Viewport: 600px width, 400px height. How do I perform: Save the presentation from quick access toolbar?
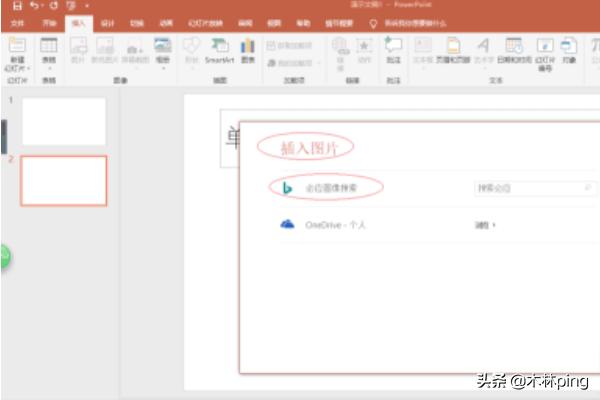[x=17, y=6]
